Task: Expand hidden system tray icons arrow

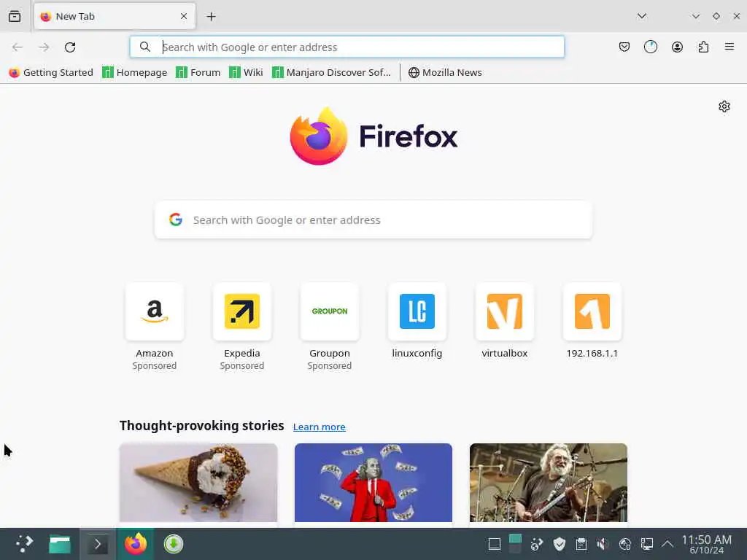Action: pyautogui.click(x=667, y=544)
